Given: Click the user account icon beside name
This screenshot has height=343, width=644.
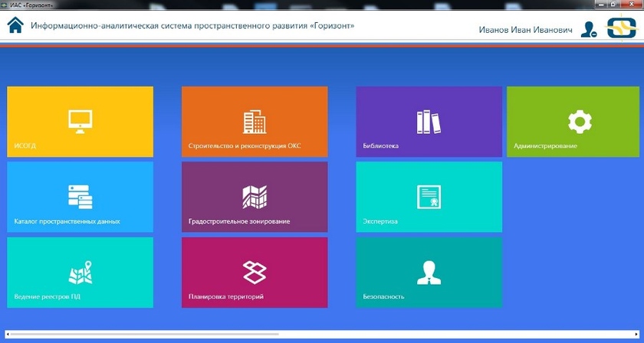Looking at the screenshot, I should pyautogui.click(x=588, y=29).
